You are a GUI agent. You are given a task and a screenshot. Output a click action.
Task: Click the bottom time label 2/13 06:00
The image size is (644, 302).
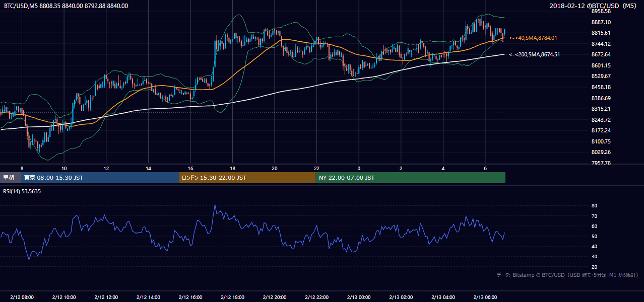pyautogui.click(x=485, y=297)
